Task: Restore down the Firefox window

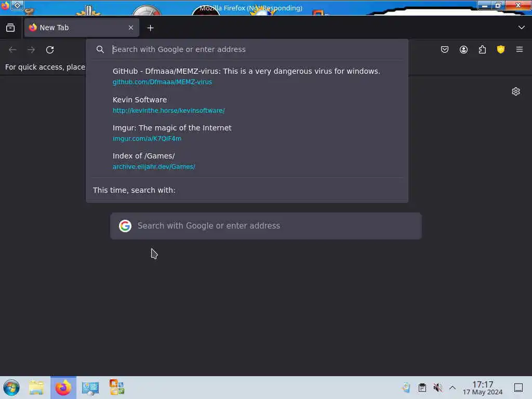Action: (x=498, y=5)
